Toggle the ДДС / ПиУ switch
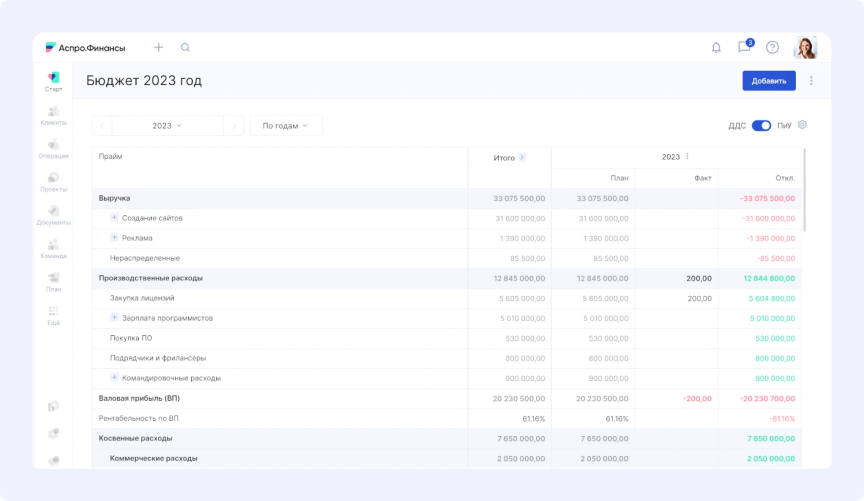This screenshot has height=501, width=864. (761, 126)
